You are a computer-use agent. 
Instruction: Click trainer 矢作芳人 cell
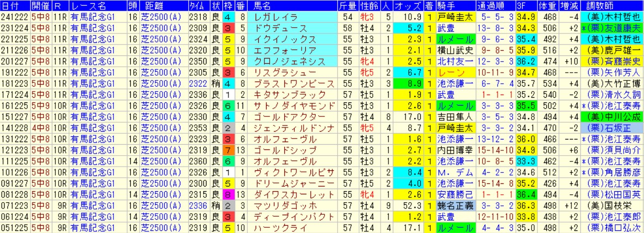pyautogui.click(x=612, y=72)
